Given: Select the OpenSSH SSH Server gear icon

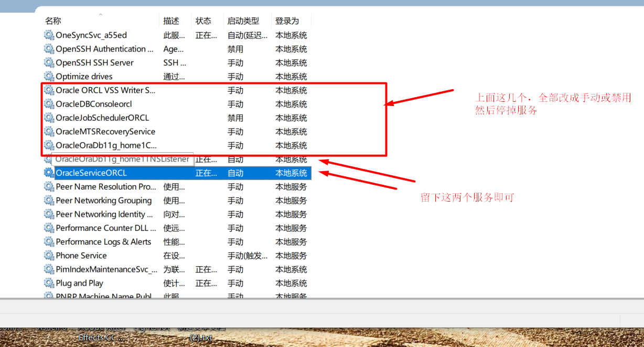Looking at the screenshot, I should [x=49, y=62].
